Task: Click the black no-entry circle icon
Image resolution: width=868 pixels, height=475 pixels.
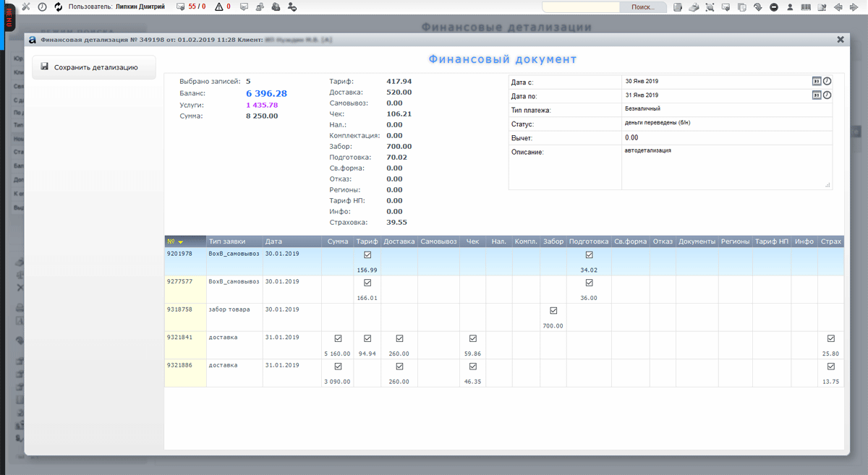Action: tap(774, 7)
